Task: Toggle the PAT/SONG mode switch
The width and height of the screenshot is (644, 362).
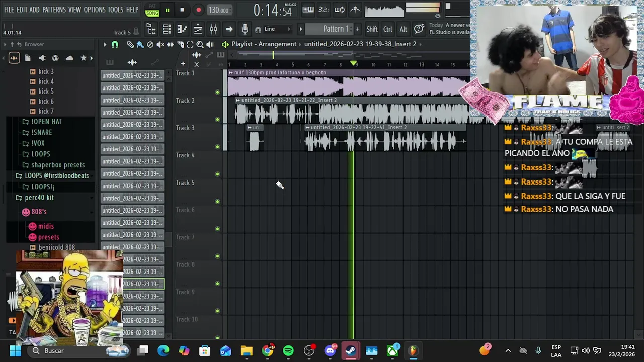Action: pos(152,10)
